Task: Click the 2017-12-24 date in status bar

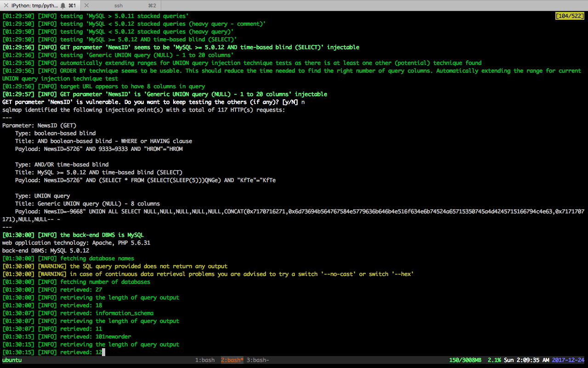Action: [568, 360]
